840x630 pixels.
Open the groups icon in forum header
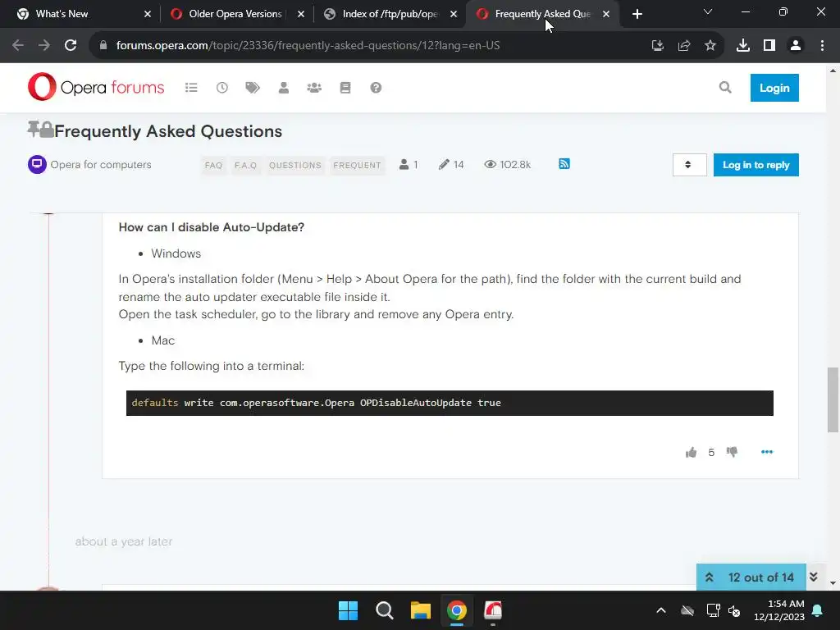[314, 87]
